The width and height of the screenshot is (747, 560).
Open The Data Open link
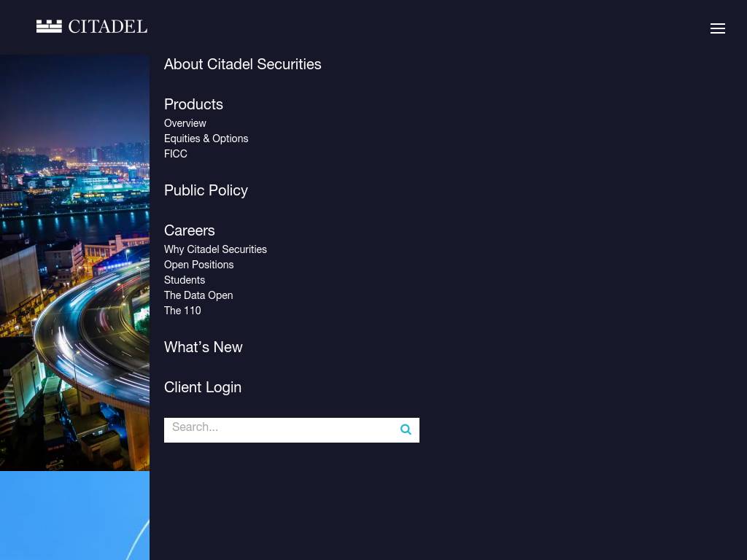tap(198, 296)
